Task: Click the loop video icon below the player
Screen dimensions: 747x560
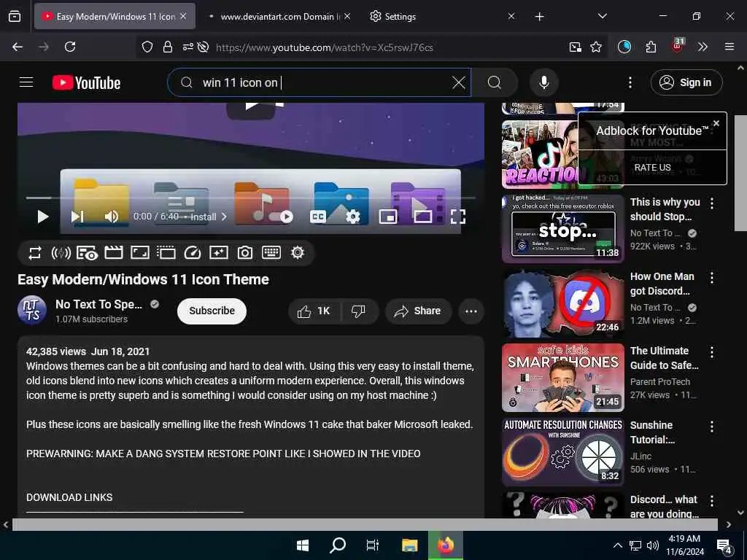Action: [35, 253]
